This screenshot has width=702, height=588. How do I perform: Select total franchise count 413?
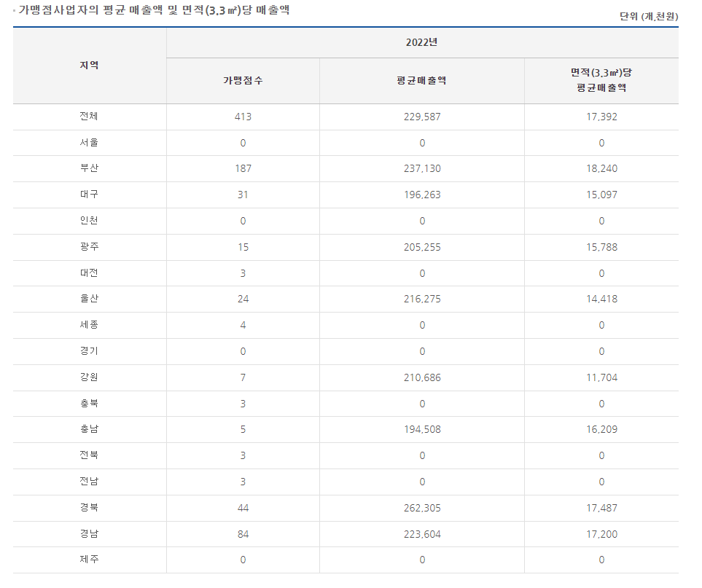[x=243, y=117]
